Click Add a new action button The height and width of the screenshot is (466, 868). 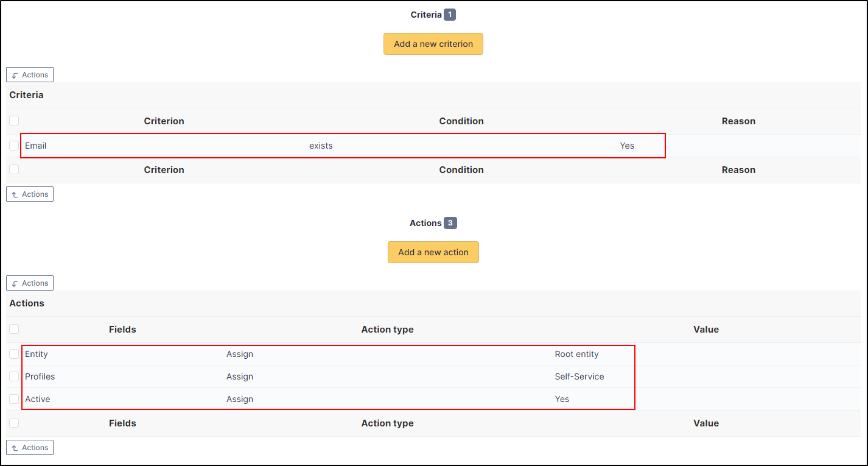click(x=433, y=252)
